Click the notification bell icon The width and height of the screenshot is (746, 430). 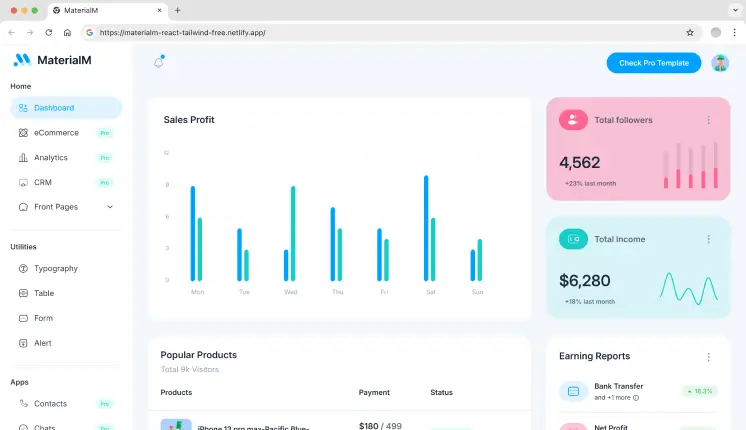point(158,62)
